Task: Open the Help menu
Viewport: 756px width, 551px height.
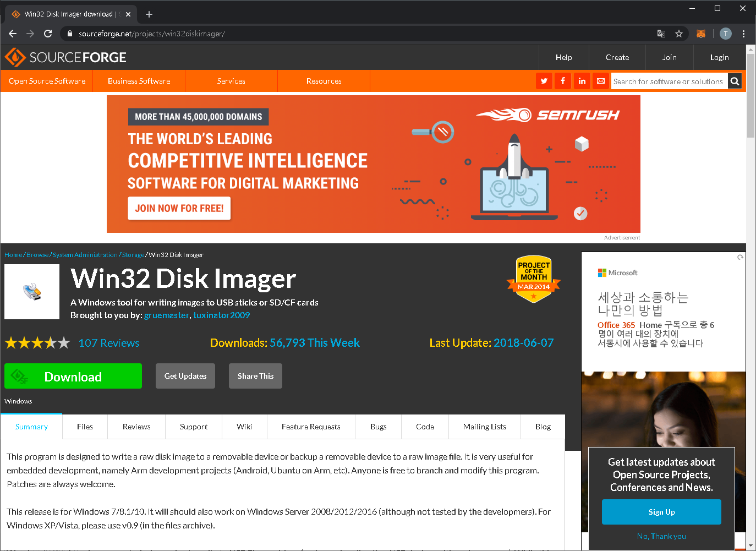Action: [x=563, y=57]
